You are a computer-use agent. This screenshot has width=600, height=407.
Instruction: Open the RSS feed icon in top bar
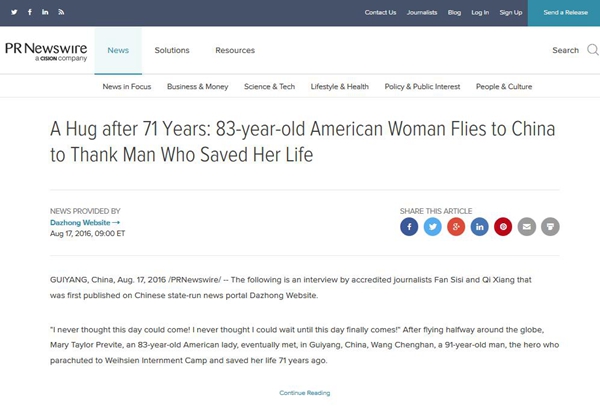click(61, 12)
